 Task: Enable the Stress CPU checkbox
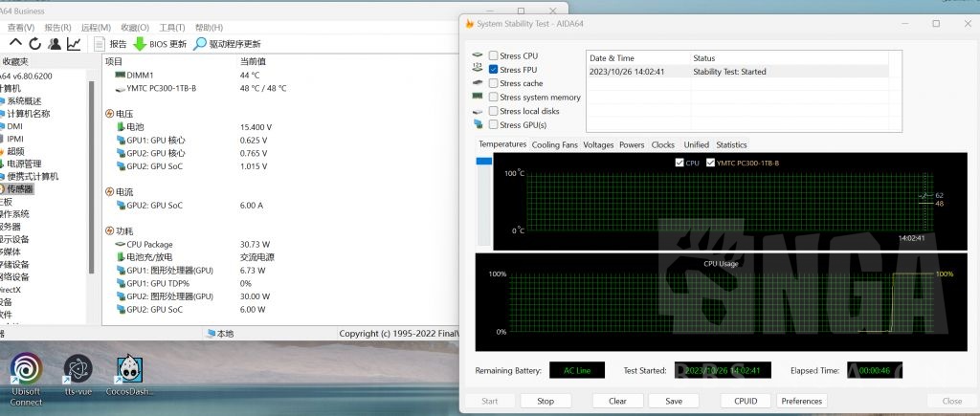click(x=494, y=55)
